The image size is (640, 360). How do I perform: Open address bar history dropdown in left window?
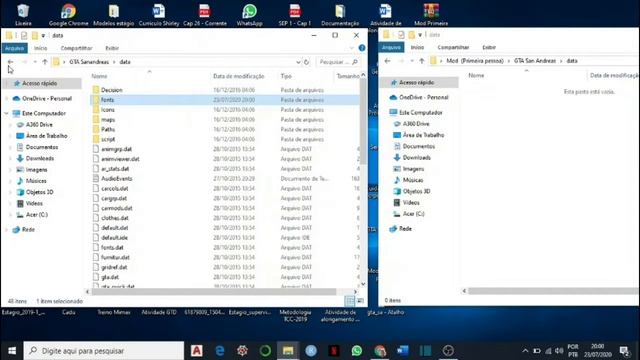pyautogui.click(x=298, y=62)
